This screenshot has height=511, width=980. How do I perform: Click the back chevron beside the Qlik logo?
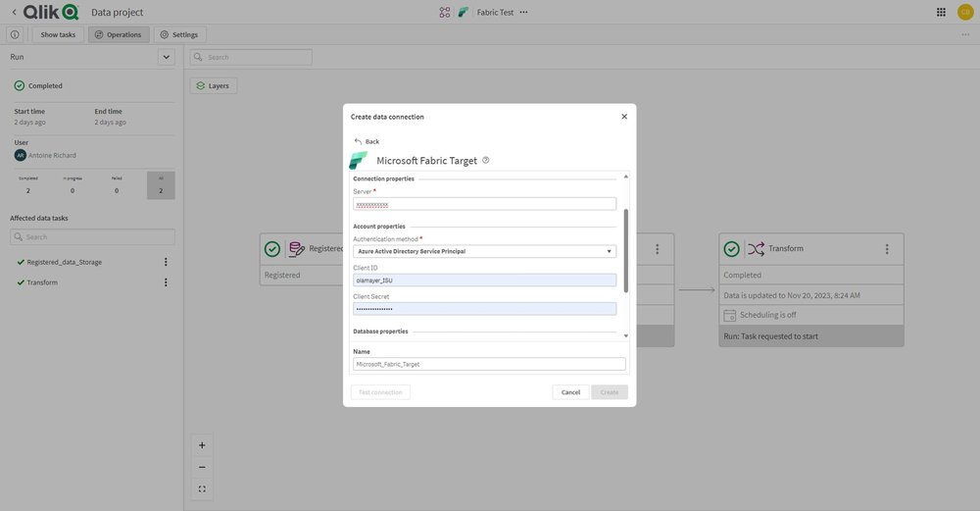click(x=14, y=12)
